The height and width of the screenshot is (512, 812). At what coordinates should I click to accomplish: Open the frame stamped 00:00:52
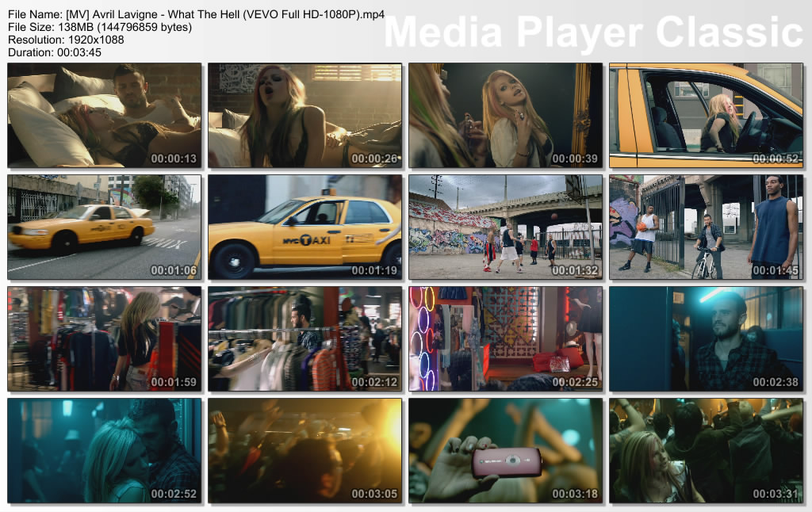pyautogui.click(x=707, y=116)
